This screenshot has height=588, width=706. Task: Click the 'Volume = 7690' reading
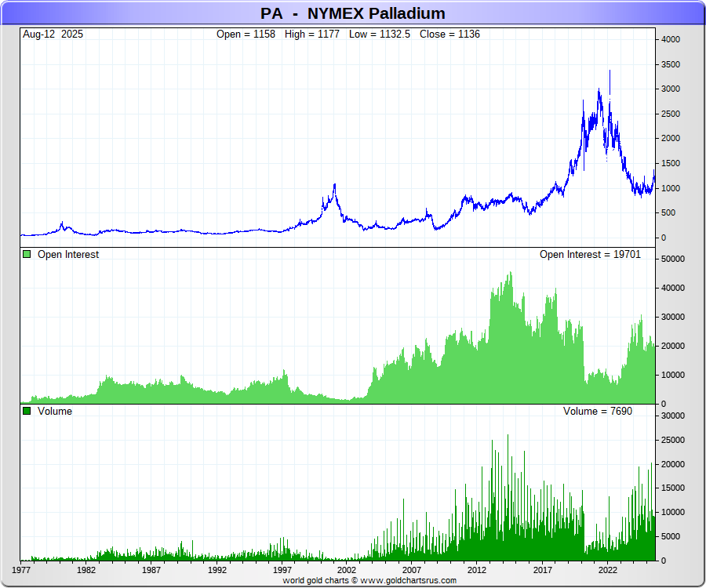point(598,411)
